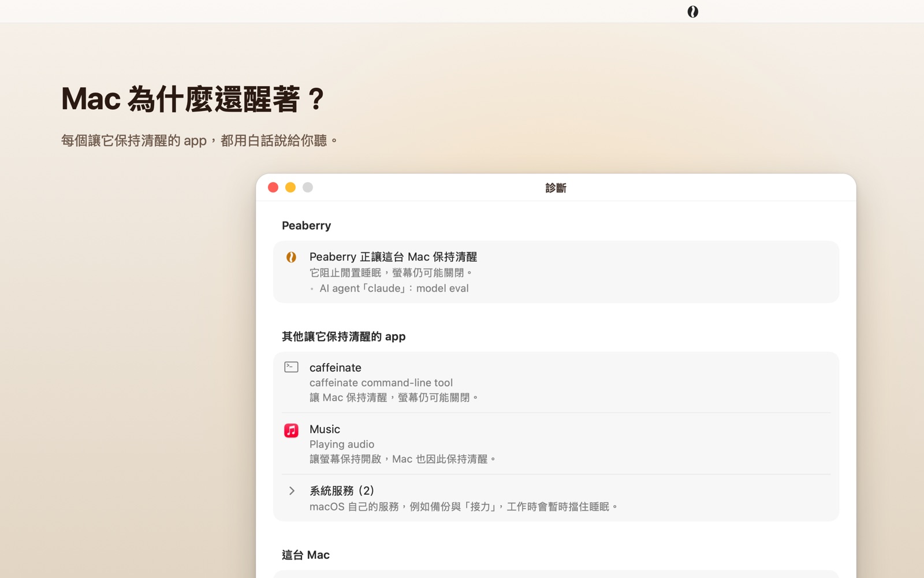The height and width of the screenshot is (578, 924).
Task: Click the '讓螢幕保持開啟，Mac 也因此保持清醒。' line
Action: point(403,459)
